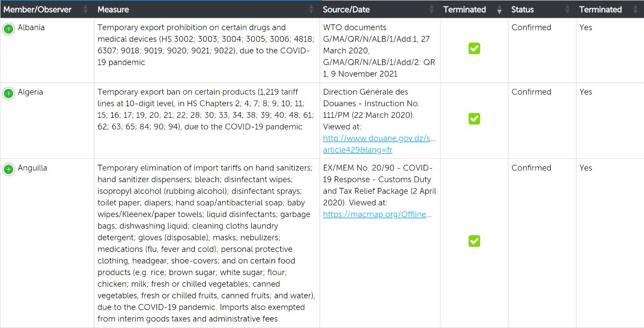The image size is (644, 328).
Task: Click the Anguilla measure description text
Action: click(x=206, y=243)
